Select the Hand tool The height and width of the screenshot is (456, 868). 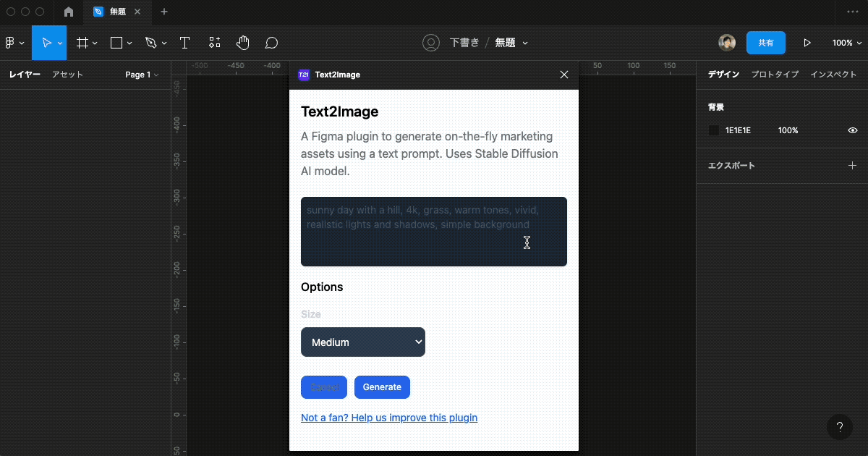243,42
